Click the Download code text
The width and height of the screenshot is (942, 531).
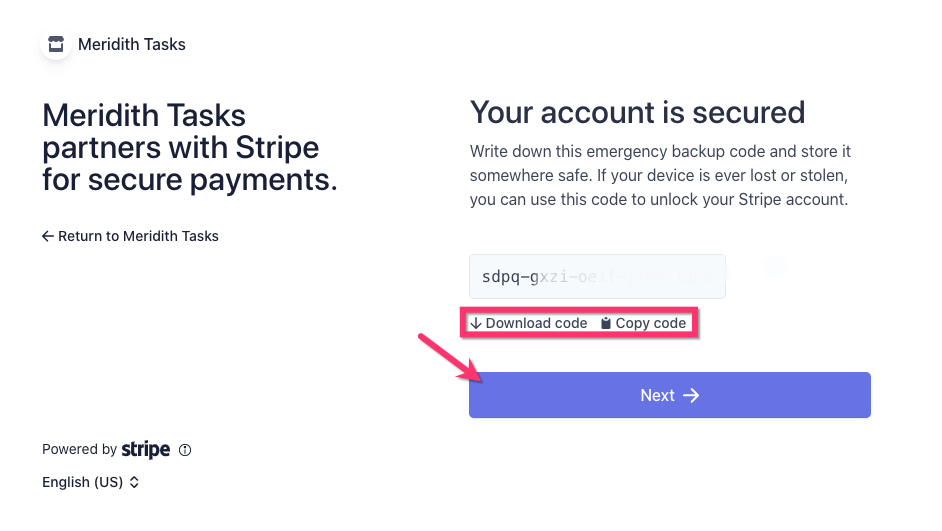click(x=536, y=323)
